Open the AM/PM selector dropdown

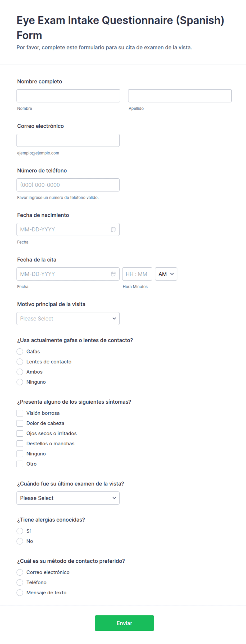point(166,274)
